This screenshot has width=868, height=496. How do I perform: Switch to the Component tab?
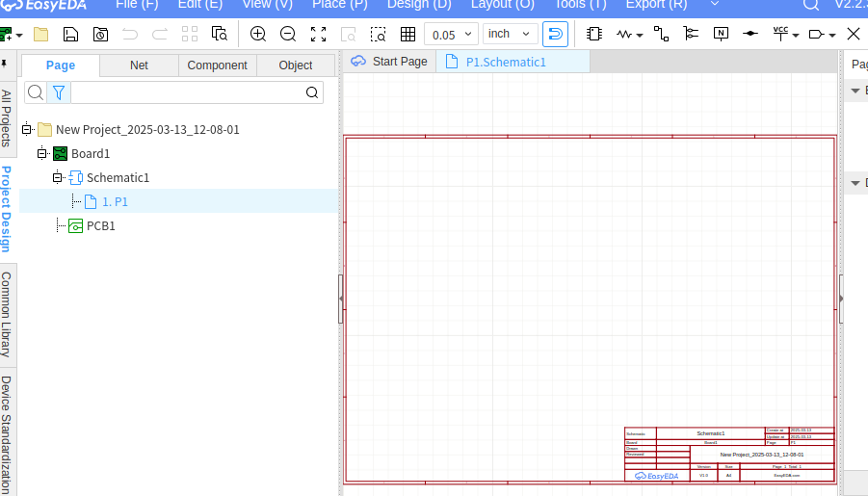click(217, 65)
